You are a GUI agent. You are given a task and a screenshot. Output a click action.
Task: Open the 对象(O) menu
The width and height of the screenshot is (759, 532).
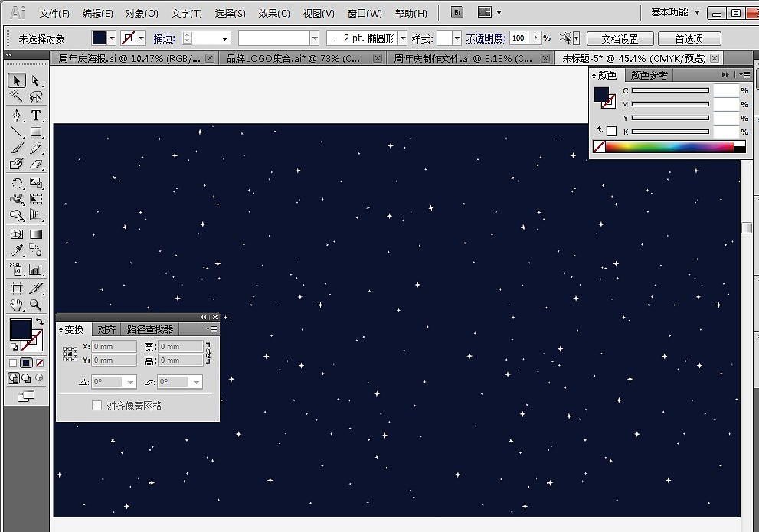pos(142,14)
